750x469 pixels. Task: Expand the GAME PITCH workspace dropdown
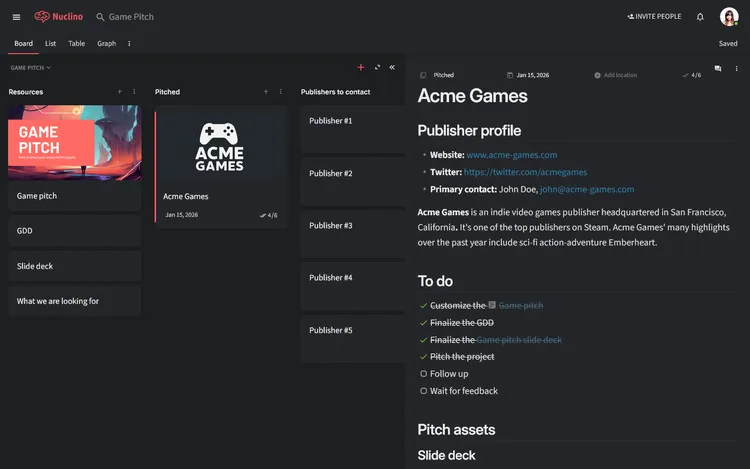click(x=30, y=68)
